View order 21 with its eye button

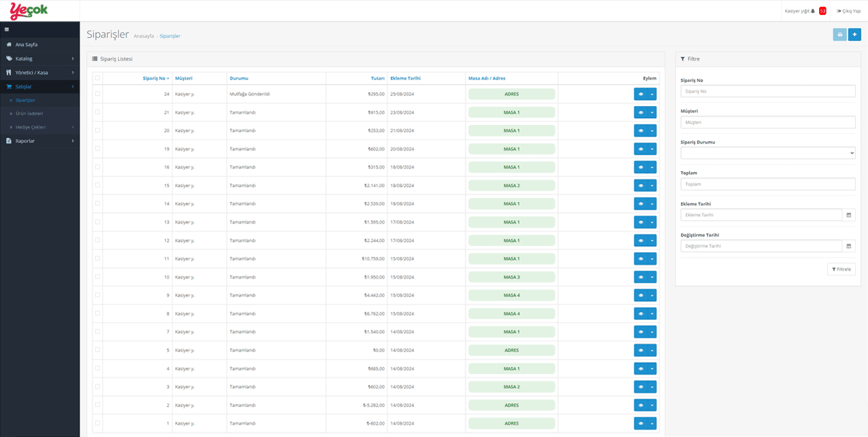point(640,112)
